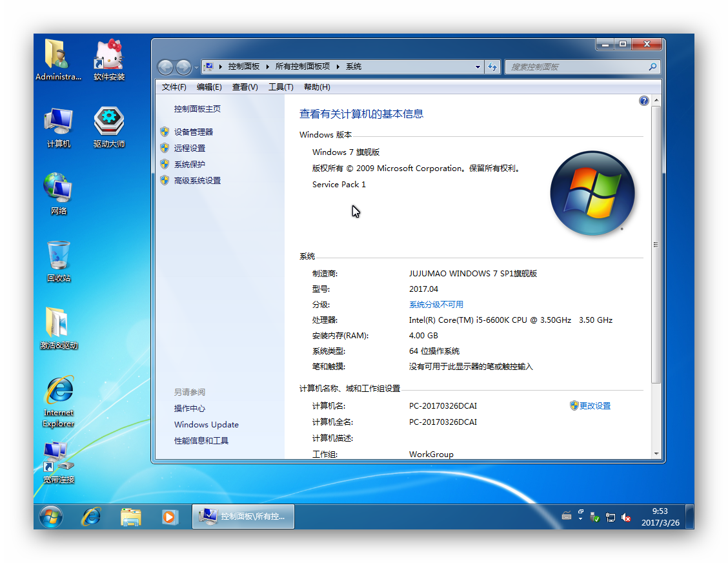The height and width of the screenshot is (563, 728).
Task: Click the scrollbar up arrow
Action: click(x=656, y=100)
